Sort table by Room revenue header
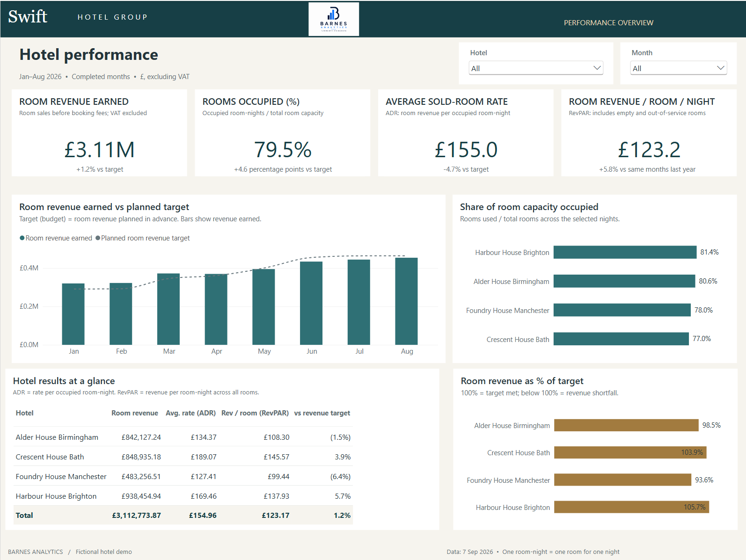Viewport: 746px width, 560px height. 135,413
